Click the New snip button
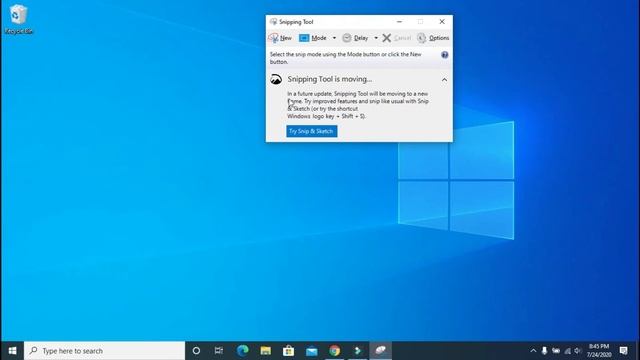This screenshot has width=640, height=360. coord(280,38)
